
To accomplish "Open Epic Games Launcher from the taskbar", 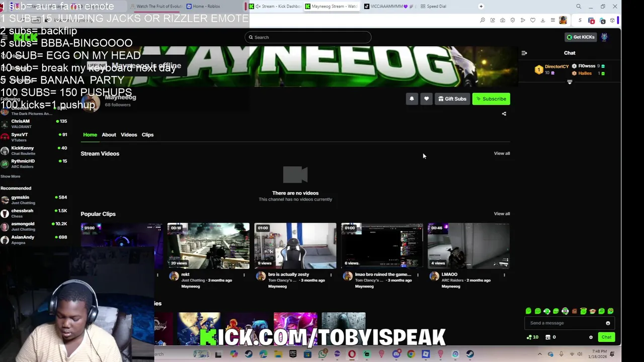I will [x=293, y=354].
